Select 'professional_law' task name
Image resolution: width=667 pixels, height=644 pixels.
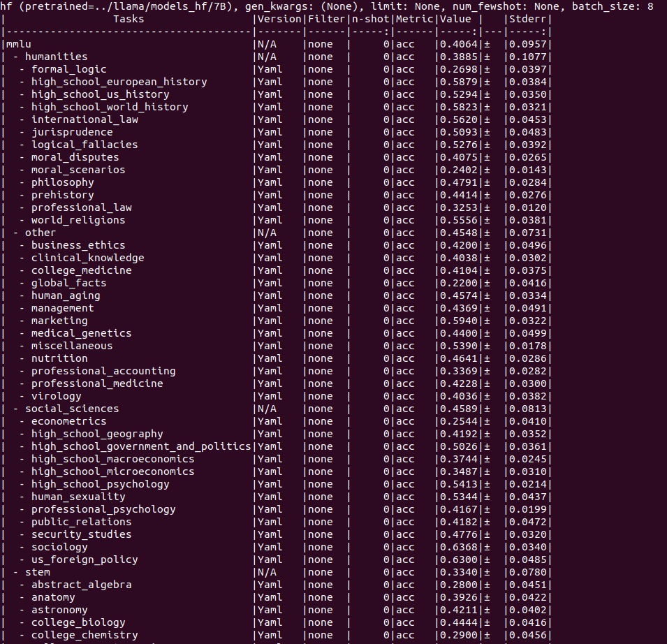[82, 207]
